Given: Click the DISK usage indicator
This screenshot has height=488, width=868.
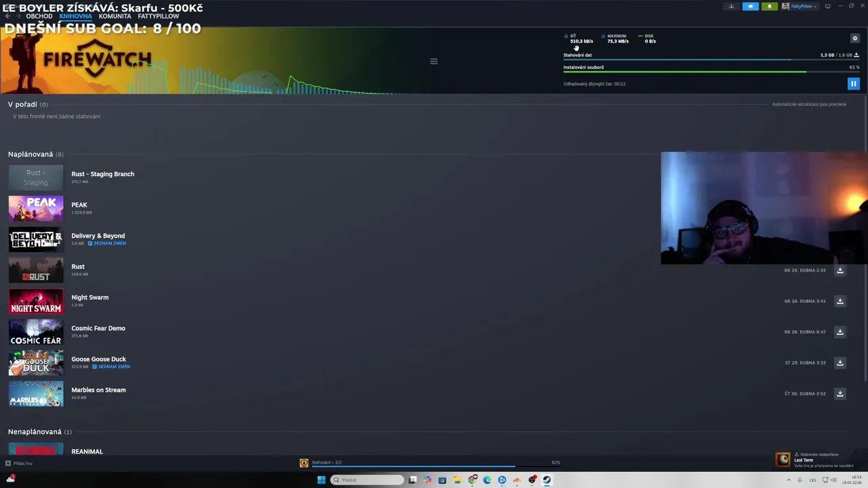Looking at the screenshot, I should (x=648, y=39).
